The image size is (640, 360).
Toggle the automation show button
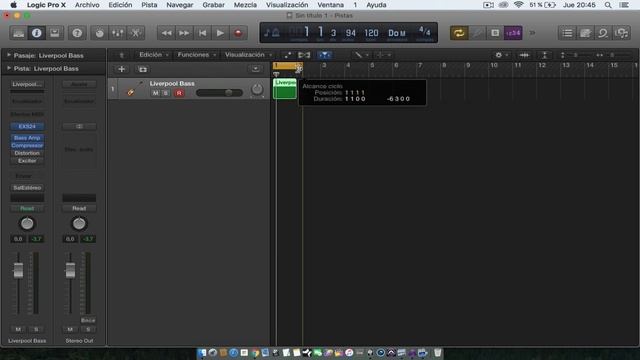point(288,55)
